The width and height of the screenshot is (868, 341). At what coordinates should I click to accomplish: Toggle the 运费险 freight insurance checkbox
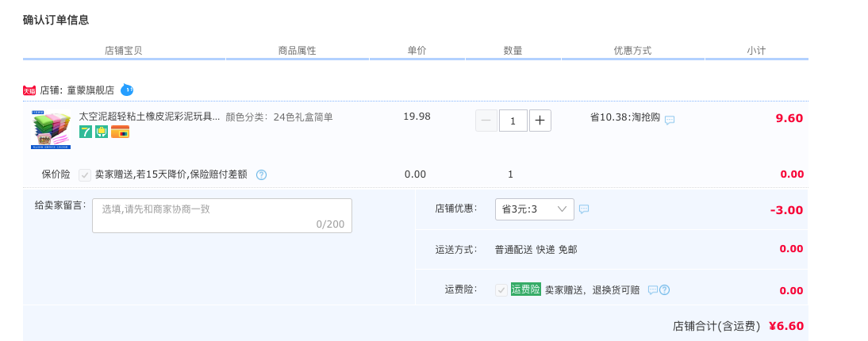[x=501, y=290]
